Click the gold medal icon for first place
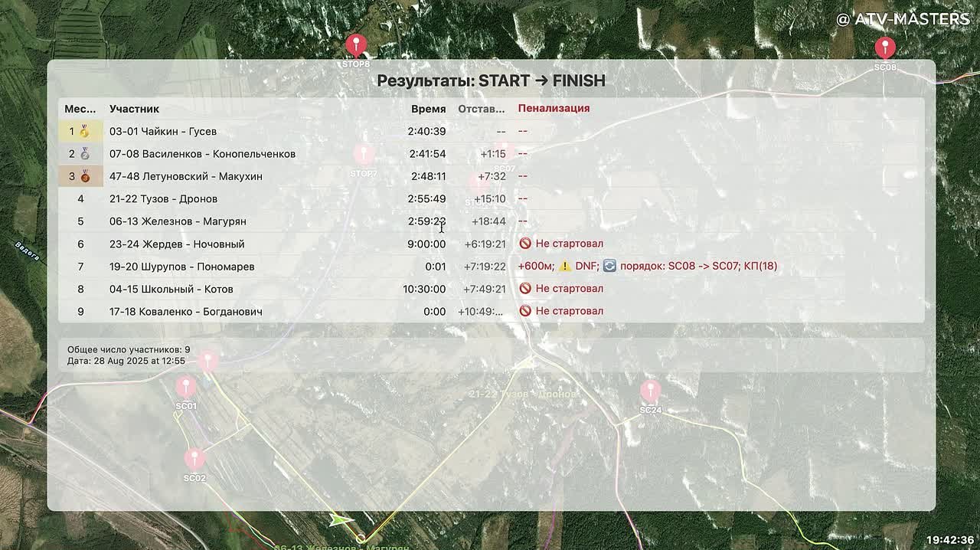Image resolution: width=980 pixels, height=550 pixels. (85, 131)
